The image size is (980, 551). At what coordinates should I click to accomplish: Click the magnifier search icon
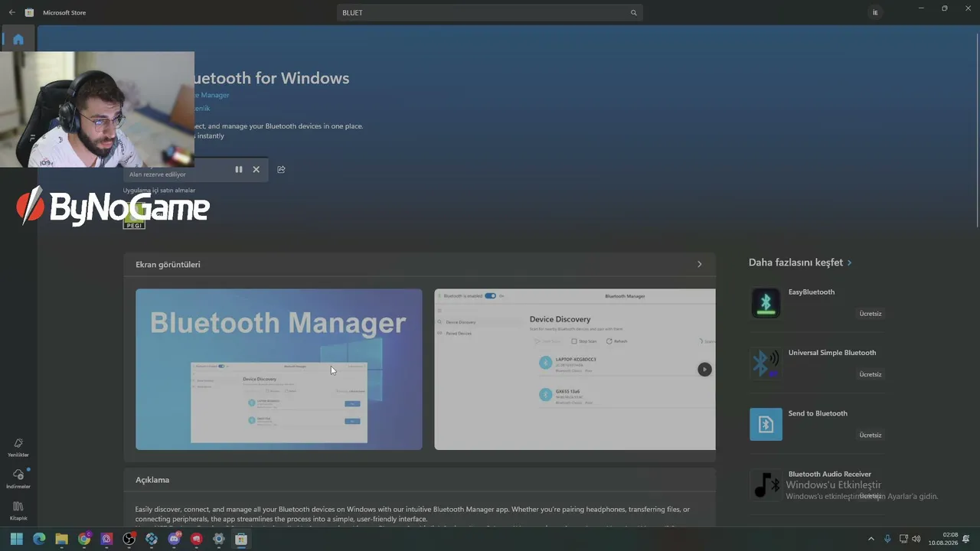633,12
